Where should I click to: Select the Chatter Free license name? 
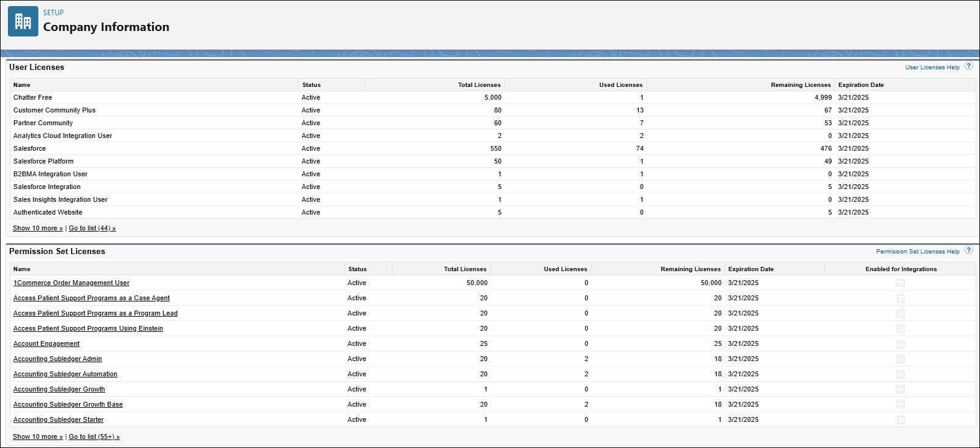tap(33, 97)
